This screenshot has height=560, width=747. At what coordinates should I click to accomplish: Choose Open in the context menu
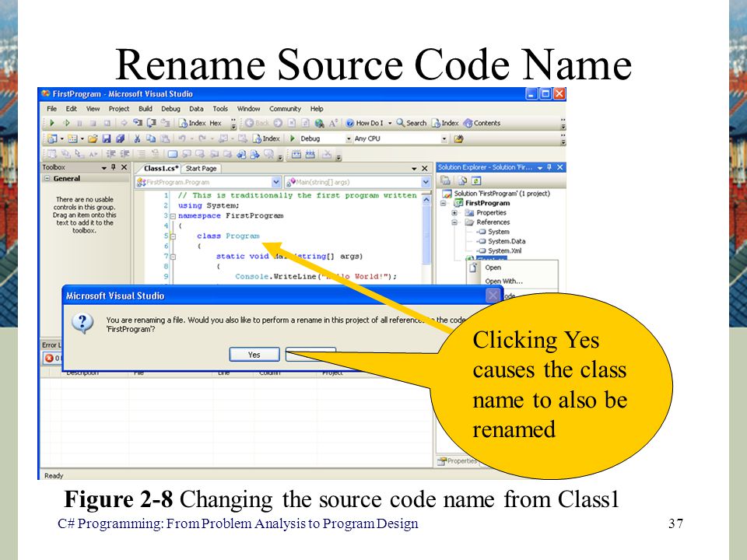tap(493, 268)
